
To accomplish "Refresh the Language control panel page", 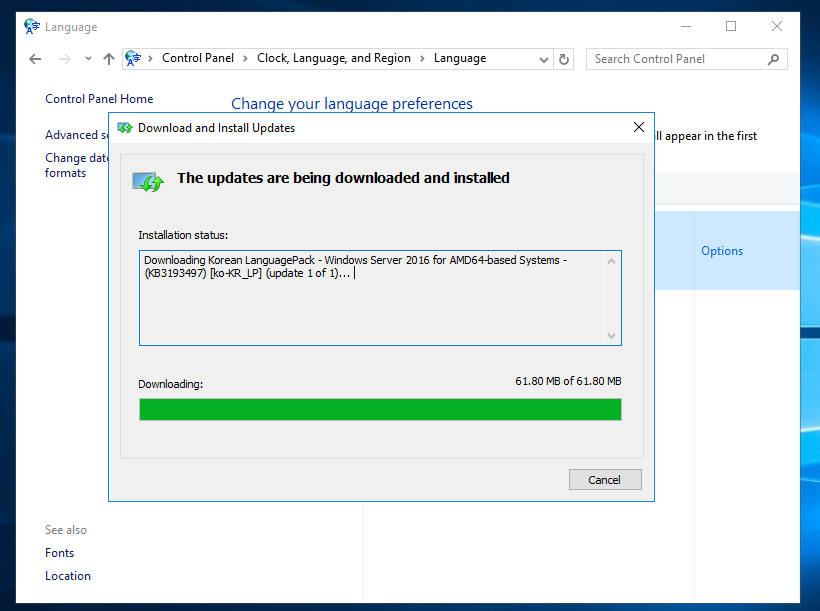I will pos(564,59).
